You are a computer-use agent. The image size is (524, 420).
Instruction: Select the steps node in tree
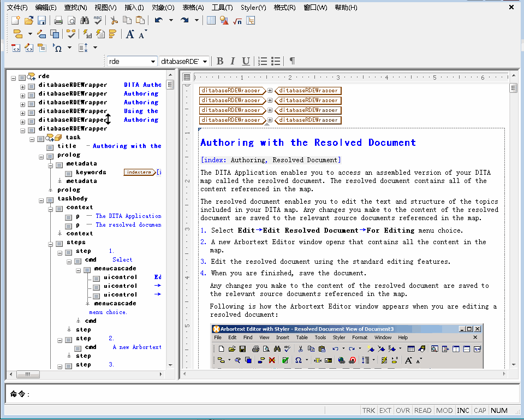[76, 242]
